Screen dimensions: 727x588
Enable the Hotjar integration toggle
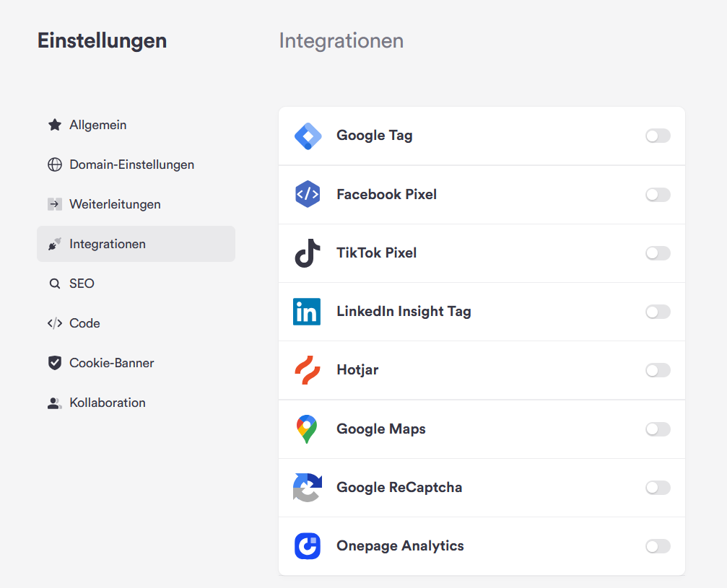tap(658, 370)
